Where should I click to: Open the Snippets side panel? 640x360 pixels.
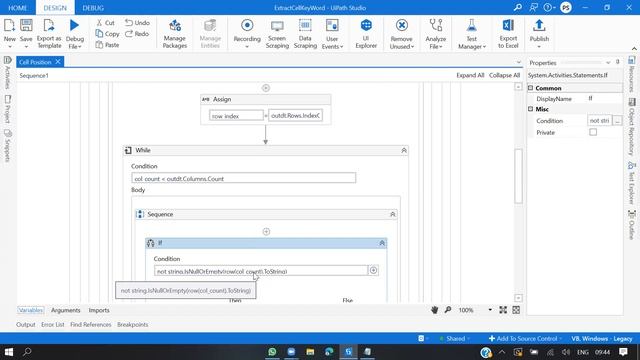[x=7, y=146]
